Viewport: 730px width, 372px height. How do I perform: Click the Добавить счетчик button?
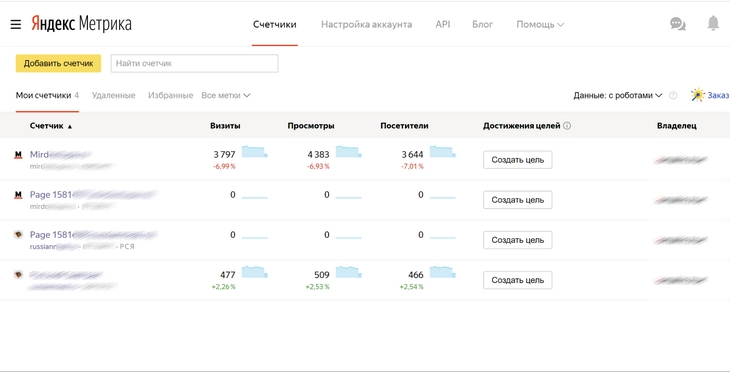[x=59, y=63]
